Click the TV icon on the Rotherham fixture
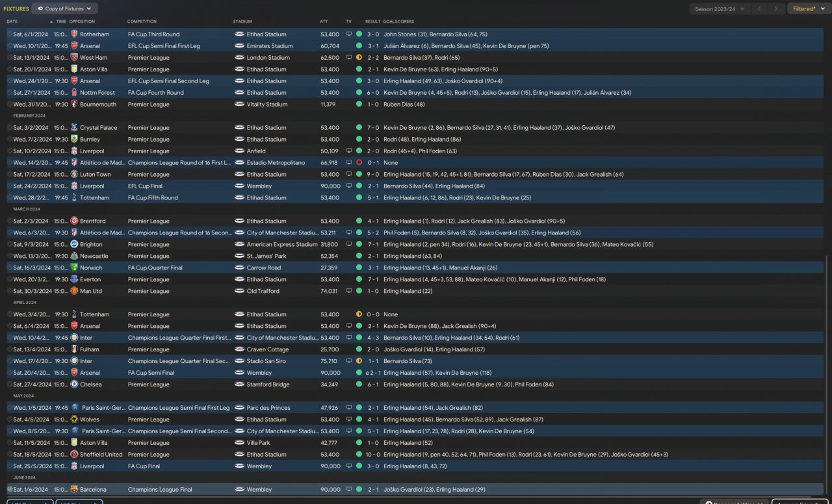 pos(349,34)
